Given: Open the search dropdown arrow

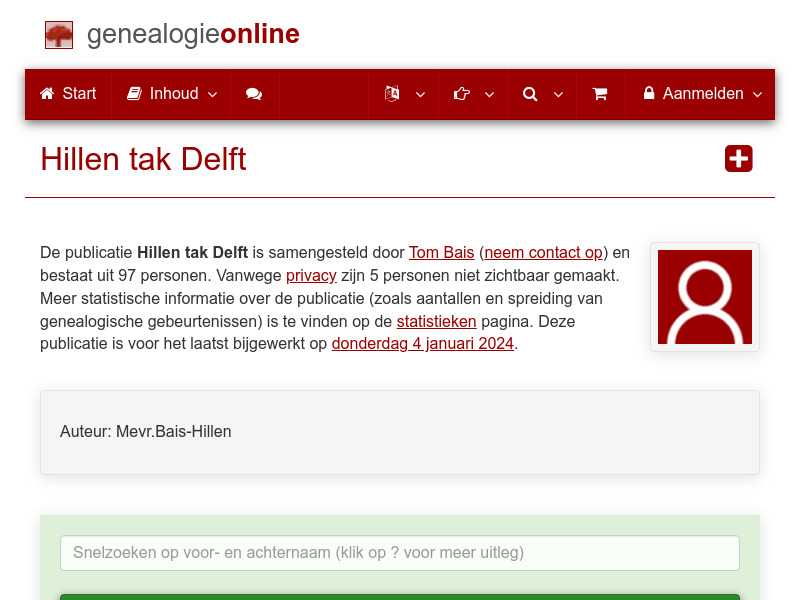Looking at the screenshot, I should 558,94.
